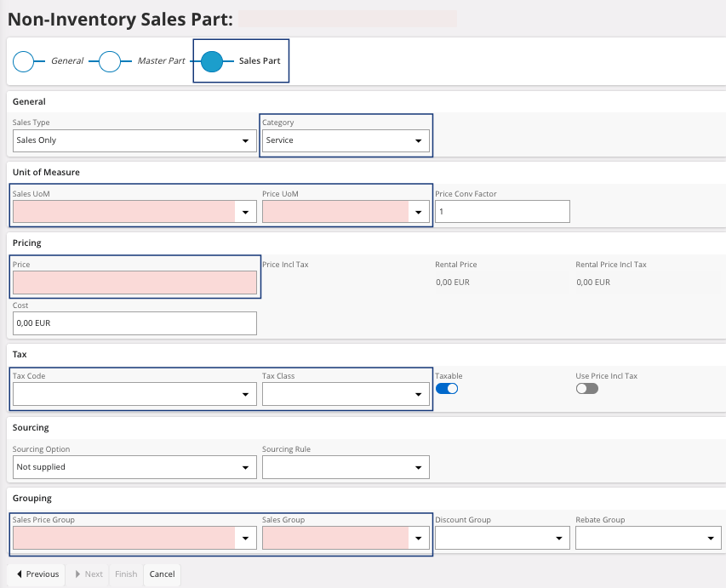Image resolution: width=726 pixels, height=588 pixels.
Task: Turn off the Taxable switch
Action: [x=447, y=389]
